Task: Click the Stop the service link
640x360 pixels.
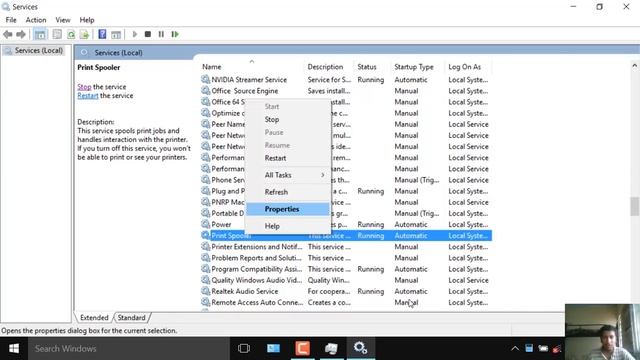Action: 84,87
